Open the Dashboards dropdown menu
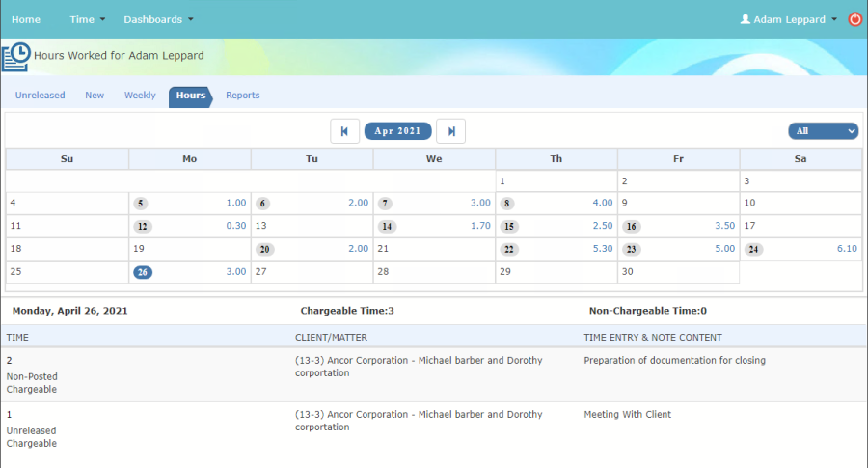Screen dimensions: 868x468 (x=158, y=19)
